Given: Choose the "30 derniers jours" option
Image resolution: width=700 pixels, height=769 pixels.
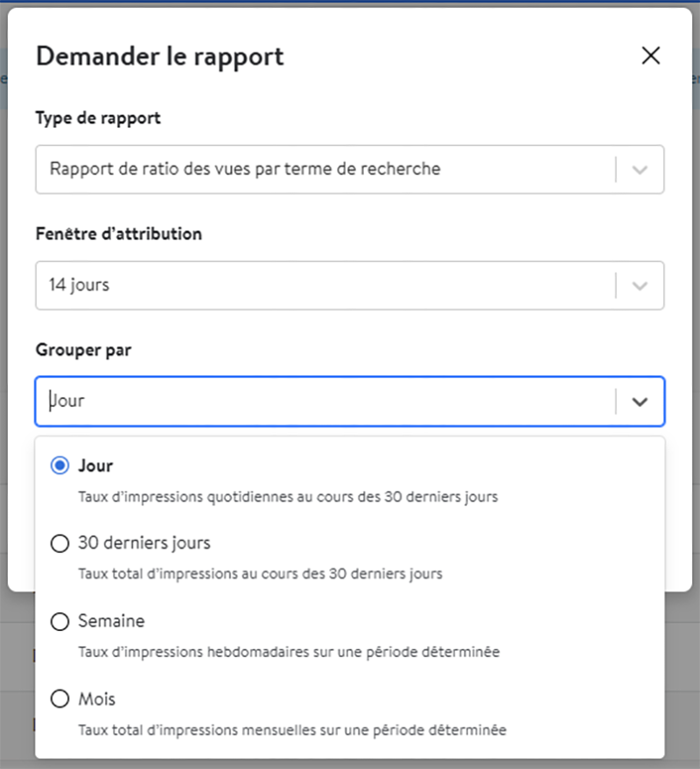Looking at the screenshot, I should 59,543.
